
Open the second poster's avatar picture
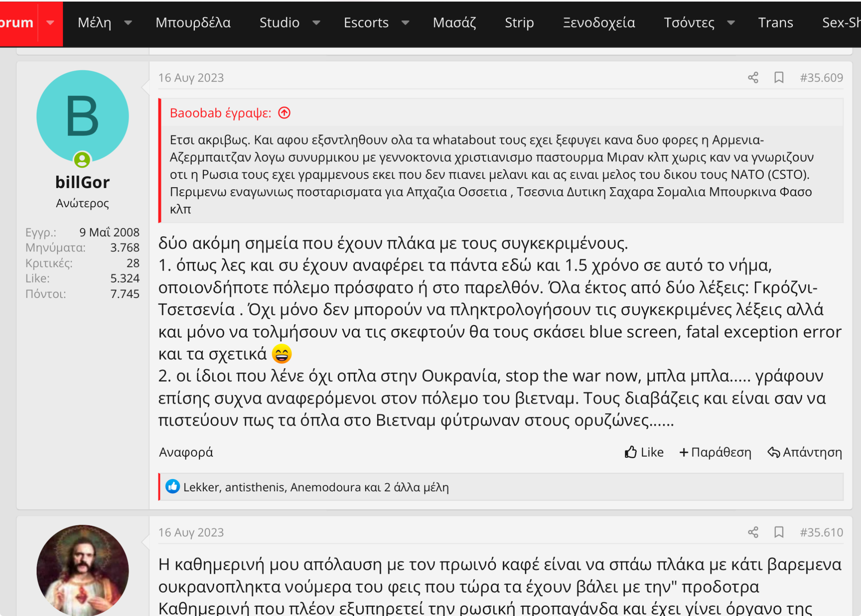tap(83, 570)
